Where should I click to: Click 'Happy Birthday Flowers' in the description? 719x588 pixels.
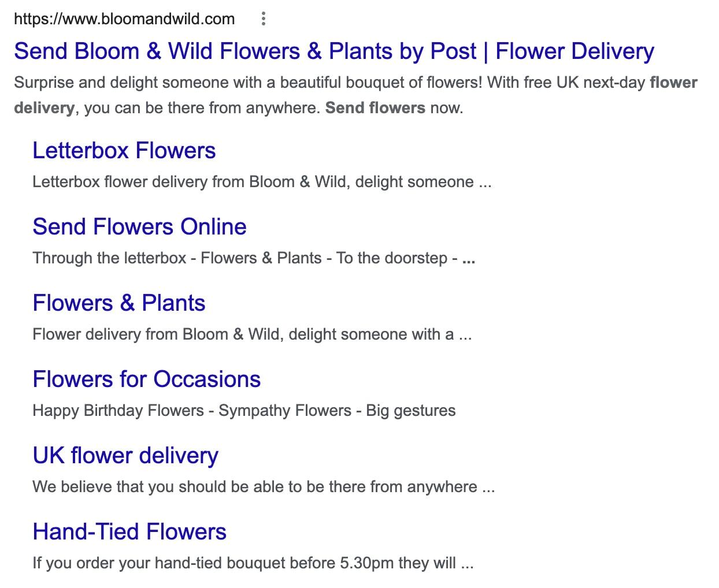click(x=118, y=411)
